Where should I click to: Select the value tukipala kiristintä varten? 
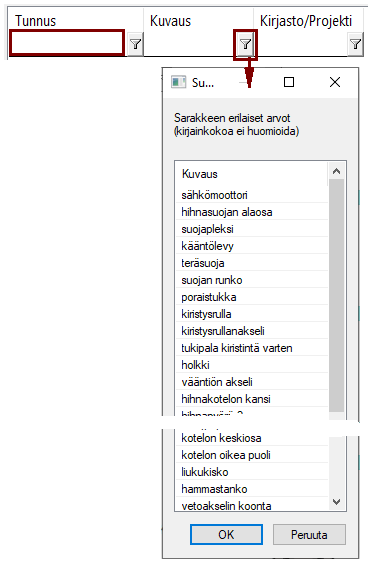(x=252, y=348)
